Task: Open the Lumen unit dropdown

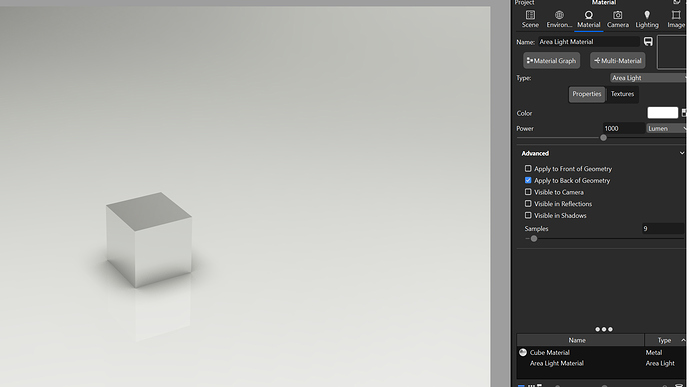Action: [x=666, y=129]
